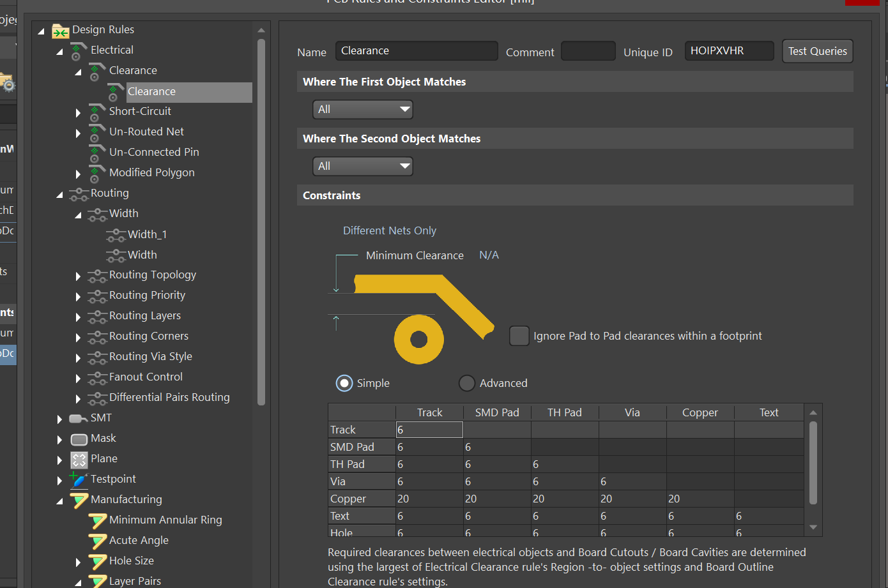This screenshot has height=588, width=888.
Task: Click the Differential Pairs Routing icon
Action: coord(97,398)
